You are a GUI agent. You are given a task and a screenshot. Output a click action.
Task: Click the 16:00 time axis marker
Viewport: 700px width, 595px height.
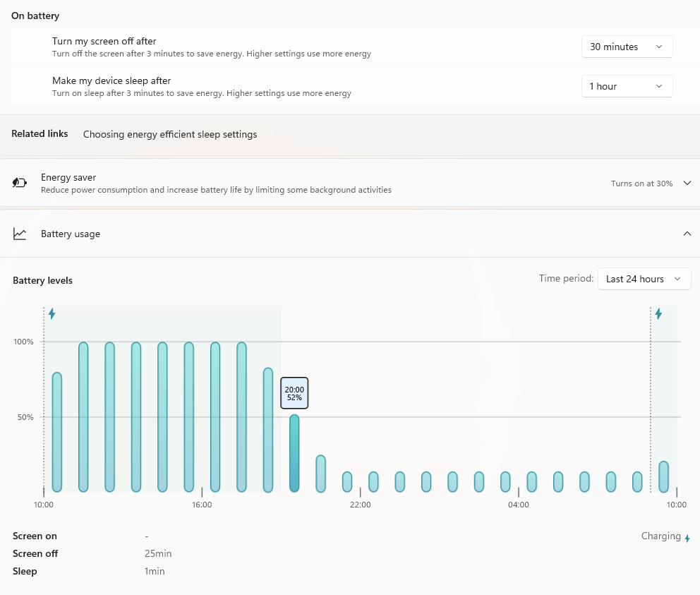tap(202, 505)
